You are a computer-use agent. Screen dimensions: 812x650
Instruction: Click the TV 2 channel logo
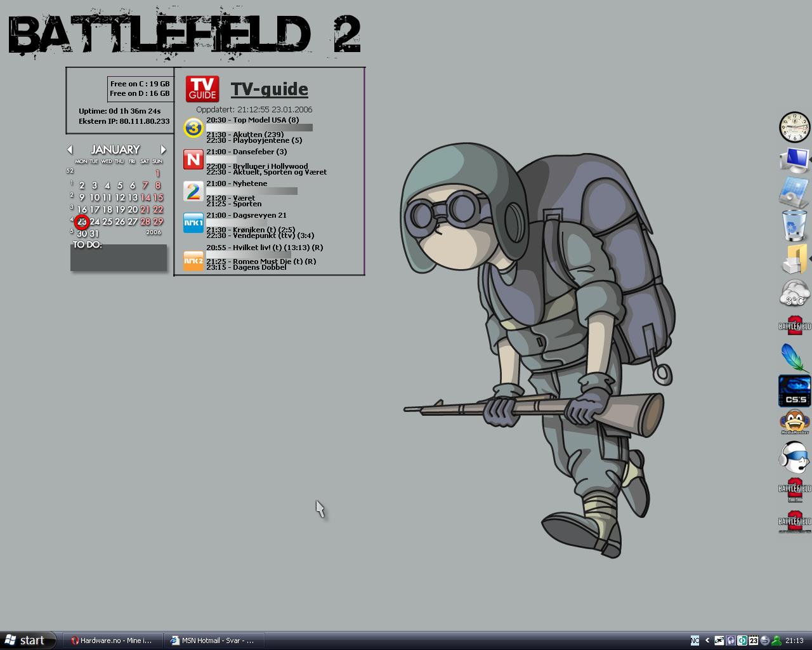pyautogui.click(x=193, y=191)
